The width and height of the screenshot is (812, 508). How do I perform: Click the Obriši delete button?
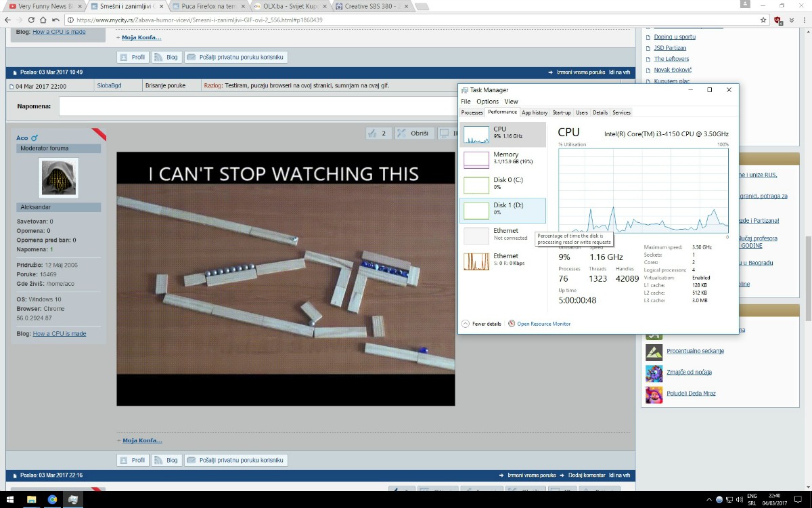point(413,133)
